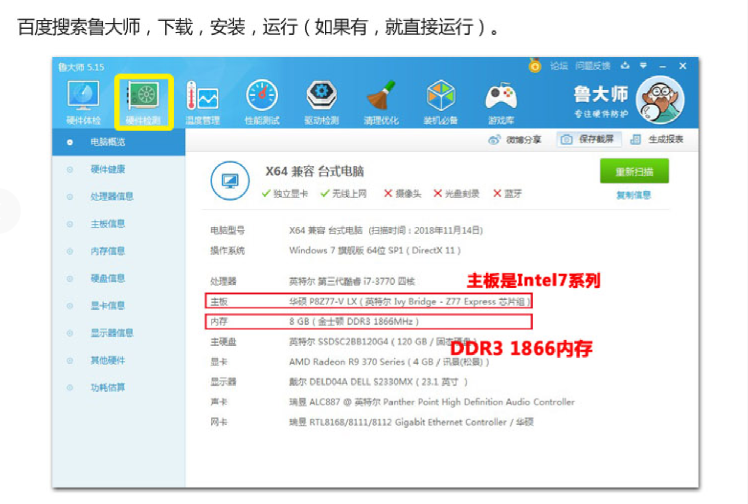The height and width of the screenshot is (504, 748).
Task: Click the desktop computer circle icon
Action: tap(230, 181)
